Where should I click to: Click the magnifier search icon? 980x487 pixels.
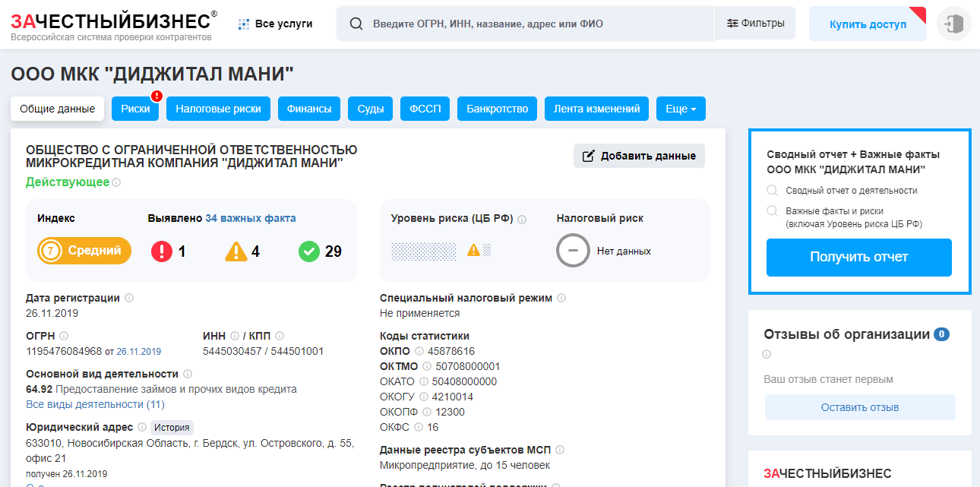coord(356,24)
